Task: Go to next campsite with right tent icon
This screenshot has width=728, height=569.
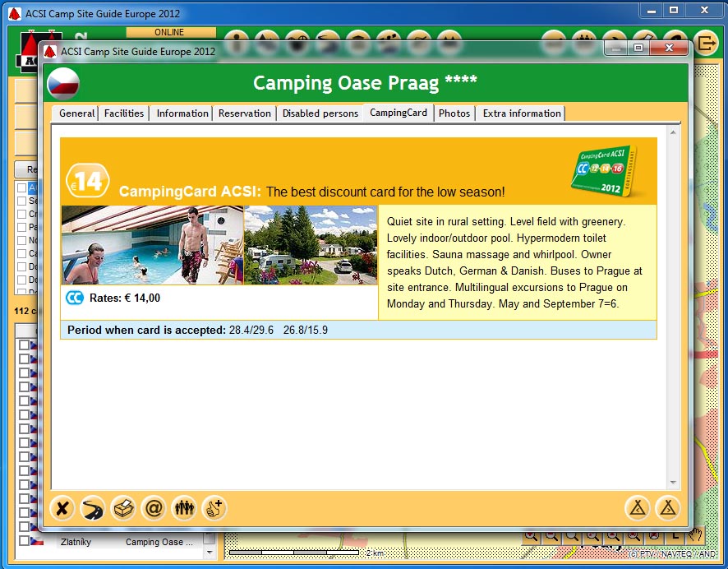Action: pos(668,508)
